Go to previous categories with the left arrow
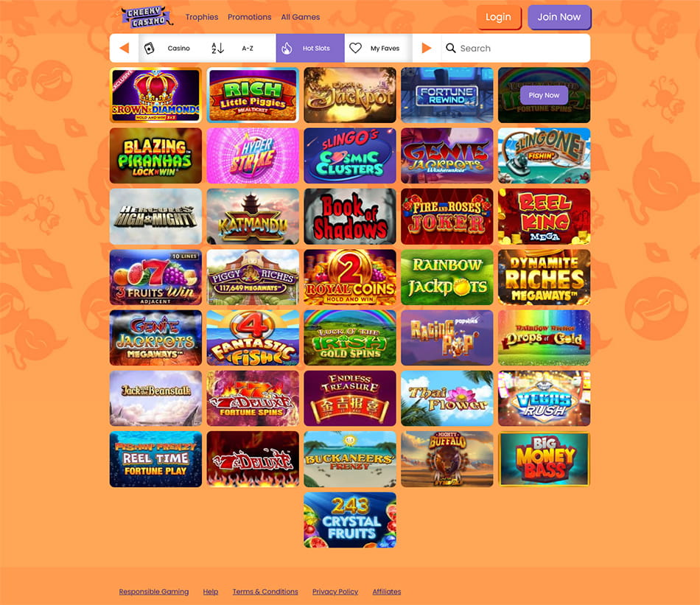 [125, 48]
